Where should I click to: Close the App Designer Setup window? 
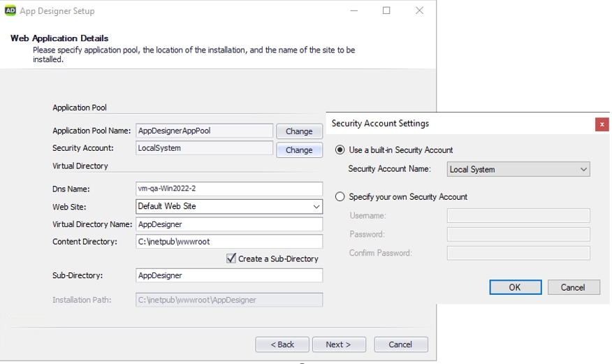click(420, 10)
